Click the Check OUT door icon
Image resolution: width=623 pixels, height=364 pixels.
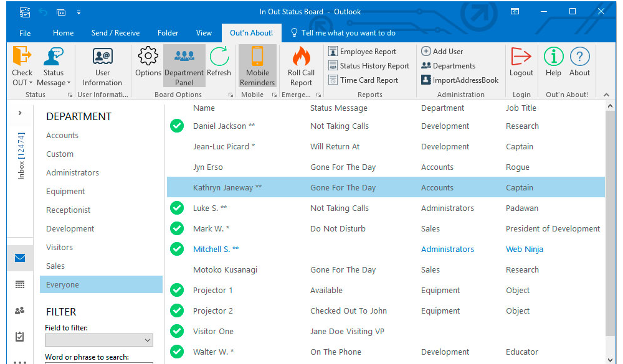pos(22,57)
